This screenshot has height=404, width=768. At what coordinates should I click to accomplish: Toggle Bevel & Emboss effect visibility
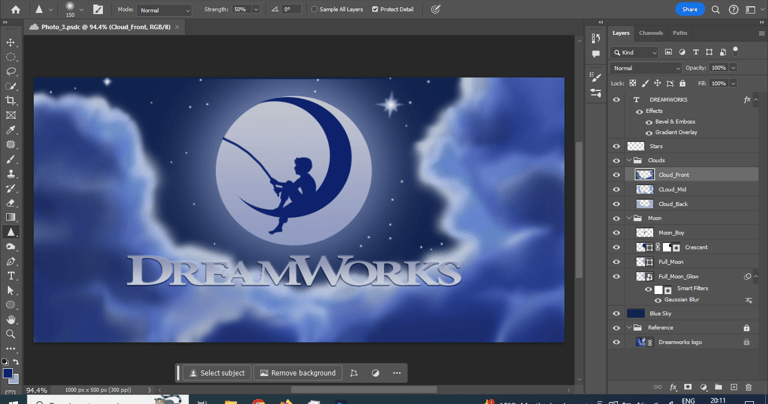649,122
